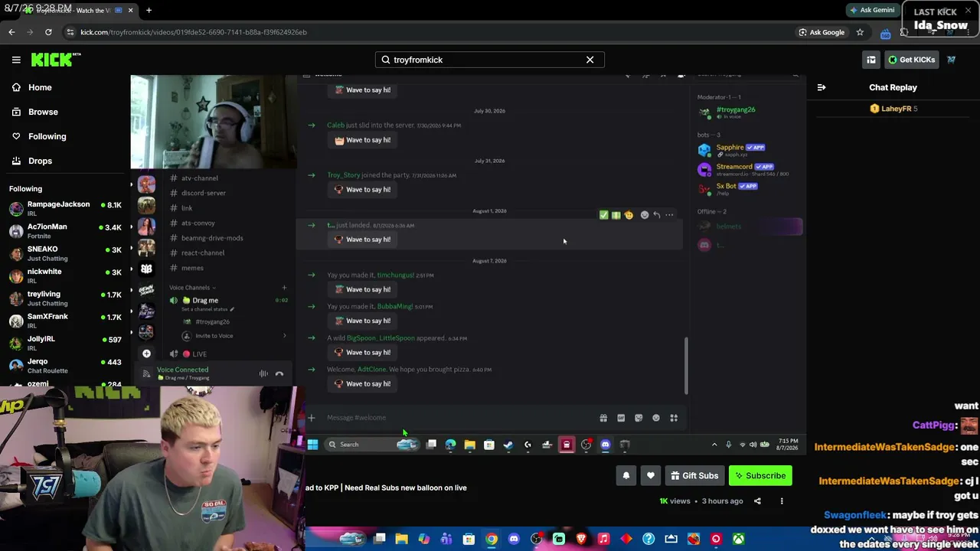
Task: Collapse the Chat Replay panel
Action: pos(822,87)
